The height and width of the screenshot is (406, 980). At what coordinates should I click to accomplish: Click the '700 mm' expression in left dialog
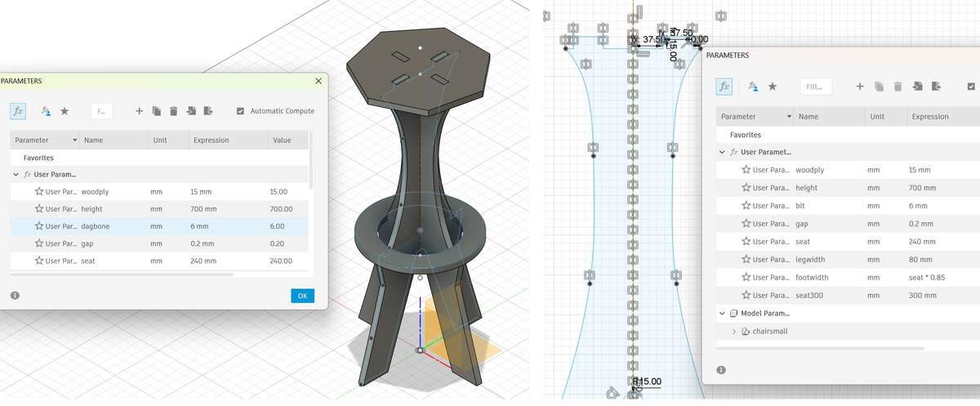[203, 209]
